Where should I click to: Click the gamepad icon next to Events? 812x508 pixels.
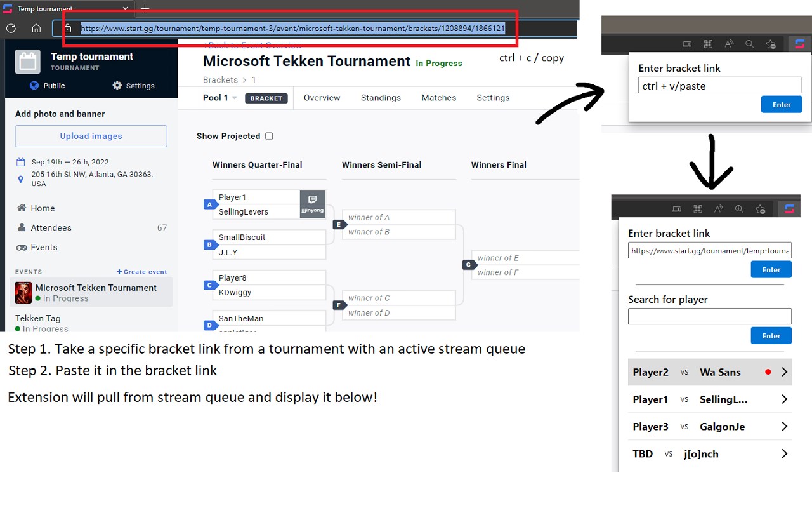click(22, 248)
